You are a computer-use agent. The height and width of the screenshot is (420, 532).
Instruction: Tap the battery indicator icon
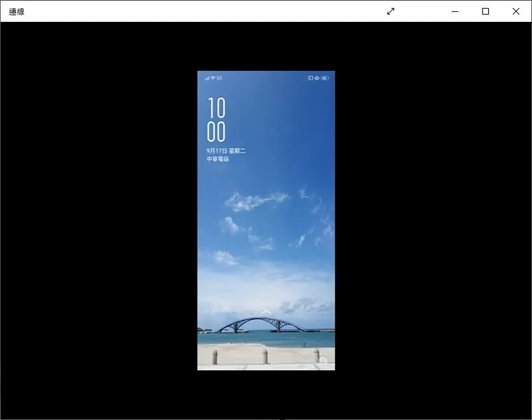[x=325, y=78]
